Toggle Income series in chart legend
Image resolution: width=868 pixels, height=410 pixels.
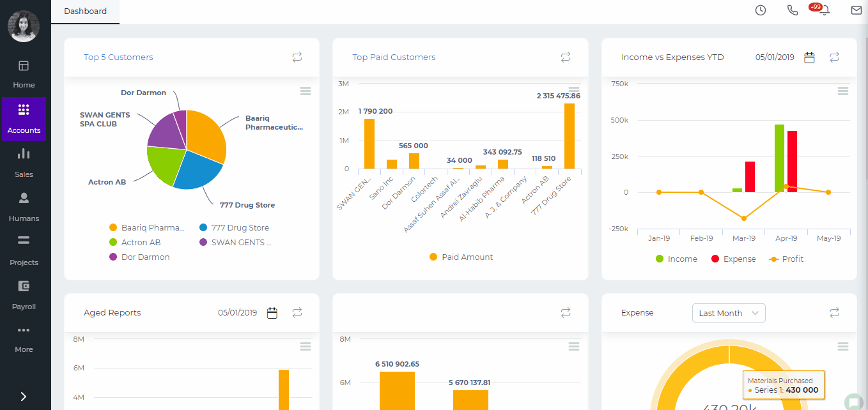(676, 259)
